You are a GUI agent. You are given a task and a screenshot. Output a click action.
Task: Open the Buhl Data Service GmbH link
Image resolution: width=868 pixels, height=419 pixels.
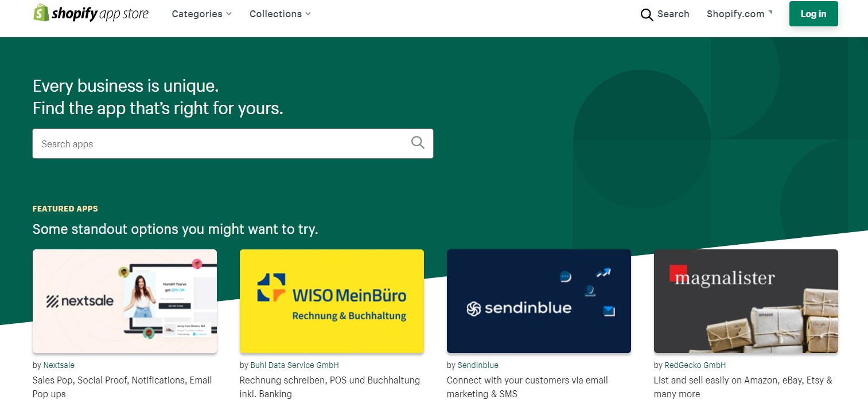coord(295,365)
